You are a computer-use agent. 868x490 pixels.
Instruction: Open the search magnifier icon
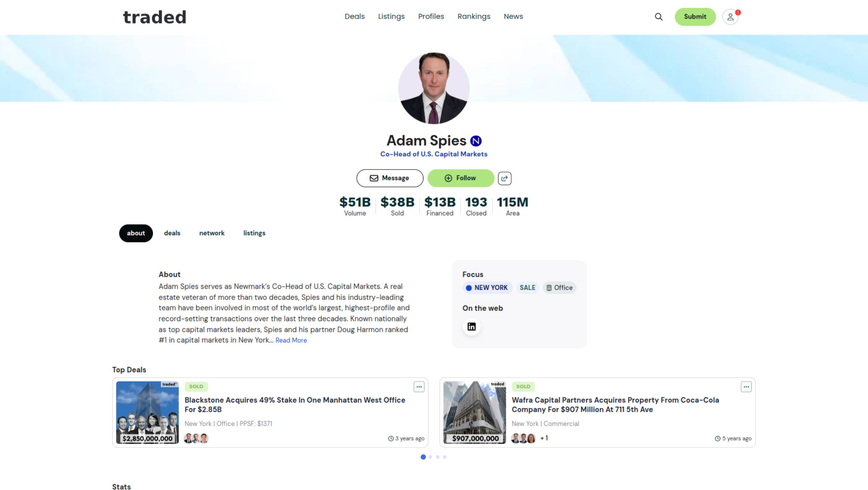pos(658,16)
